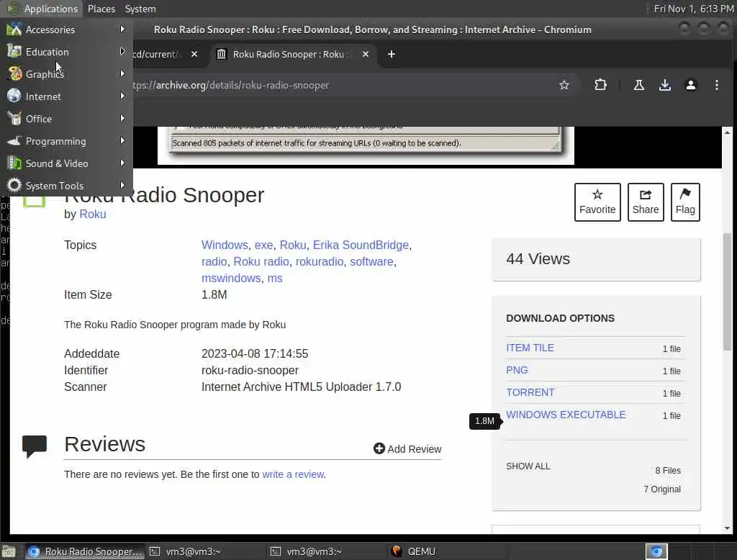The image size is (737, 560).
Task: Click Add Review
Action: [x=407, y=449]
